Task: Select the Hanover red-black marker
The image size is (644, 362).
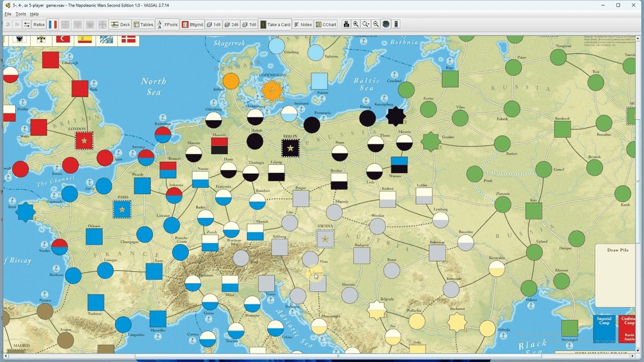Action: 219,146
